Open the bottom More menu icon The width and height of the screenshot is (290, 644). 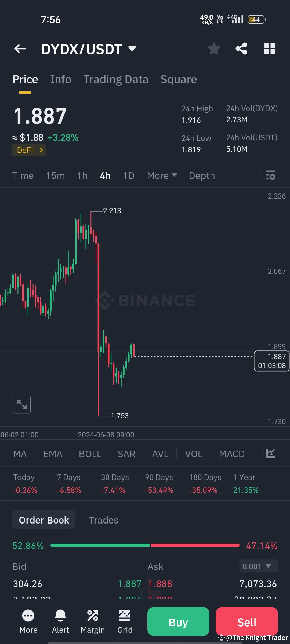[x=28, y=616]
